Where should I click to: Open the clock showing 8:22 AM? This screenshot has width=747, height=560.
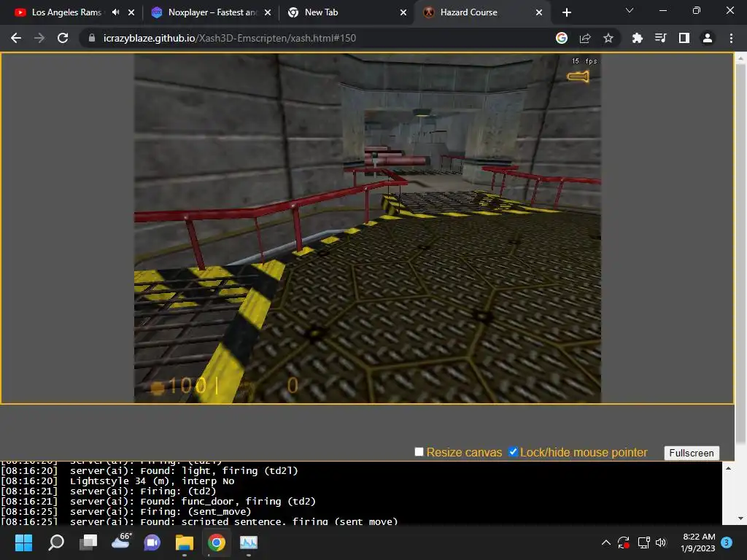point(698,542)
